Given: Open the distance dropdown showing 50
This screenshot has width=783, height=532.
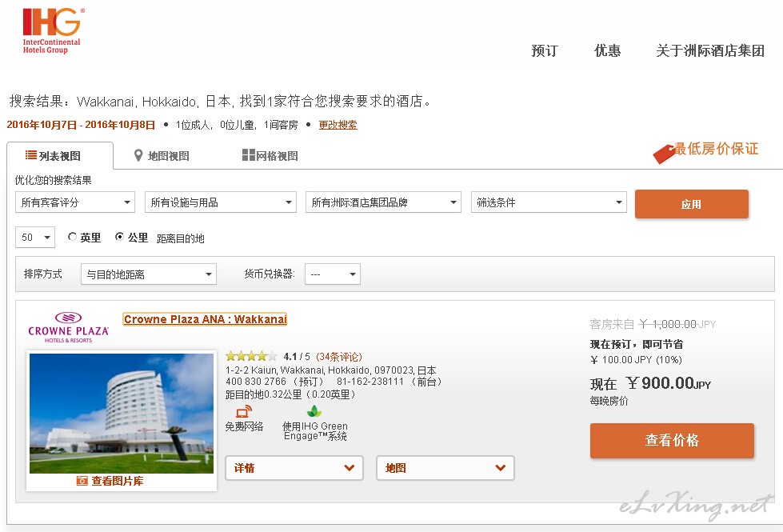Looking at the screenshot, I should coord(35,238).
